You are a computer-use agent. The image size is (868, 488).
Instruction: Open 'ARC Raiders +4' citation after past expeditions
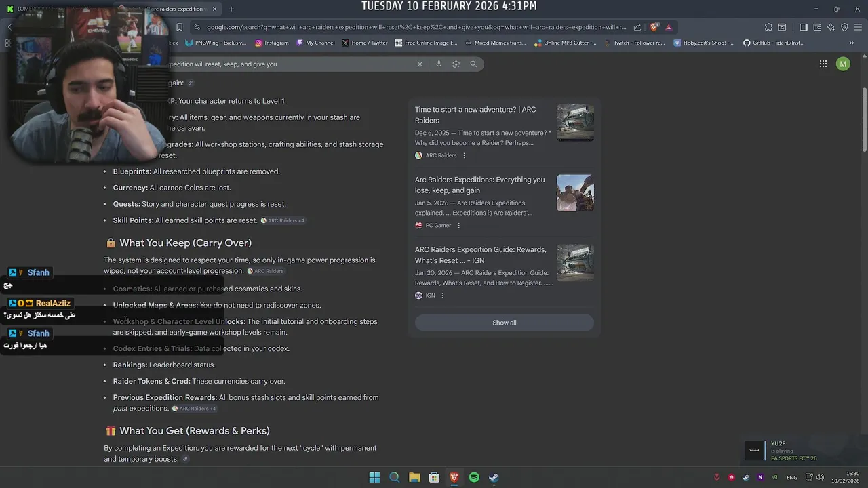coord(194,409)
